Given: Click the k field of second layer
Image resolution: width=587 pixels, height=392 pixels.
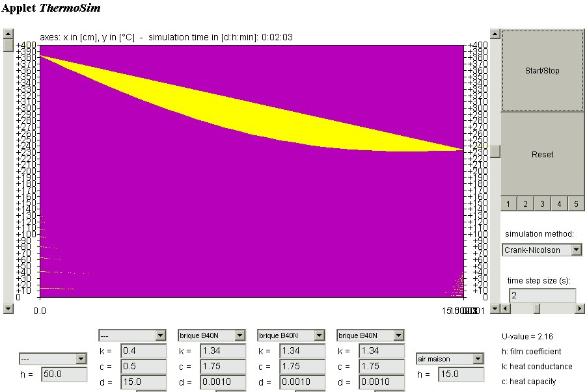Looking at the screenshot, I should (223, 351).
